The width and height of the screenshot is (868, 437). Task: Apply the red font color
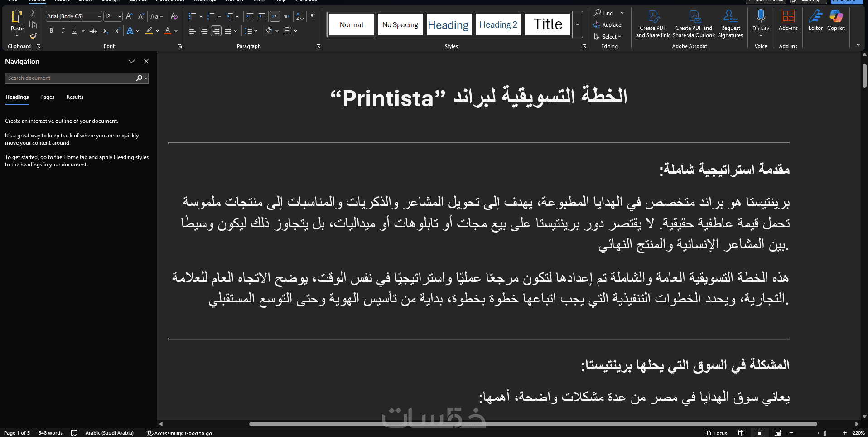coord(168,31)
